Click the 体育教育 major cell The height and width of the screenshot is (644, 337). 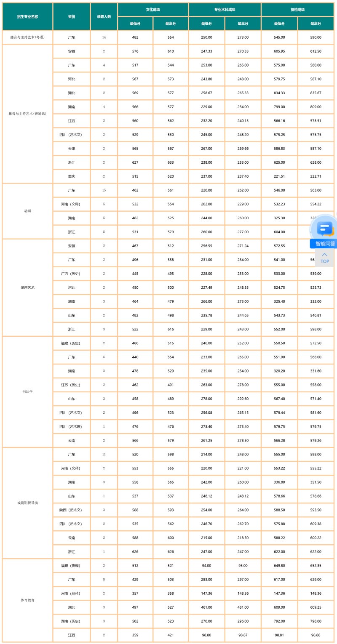27,600
